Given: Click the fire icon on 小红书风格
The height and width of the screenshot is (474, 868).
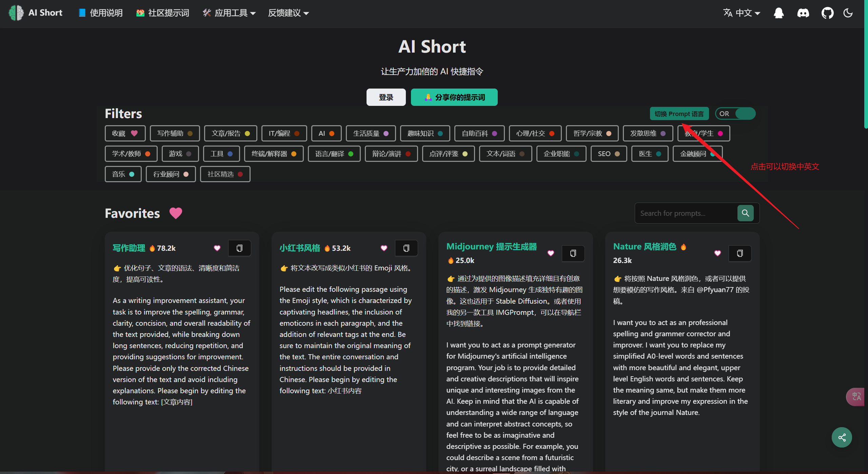Looking at the screenshot, I should pos(327,248).
